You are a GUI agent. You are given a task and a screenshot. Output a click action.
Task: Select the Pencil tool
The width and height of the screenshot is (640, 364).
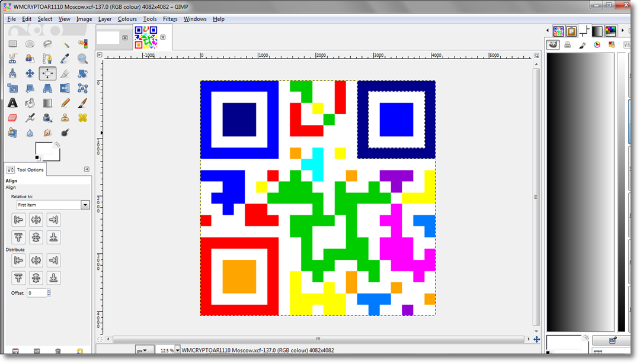(65, 103)
